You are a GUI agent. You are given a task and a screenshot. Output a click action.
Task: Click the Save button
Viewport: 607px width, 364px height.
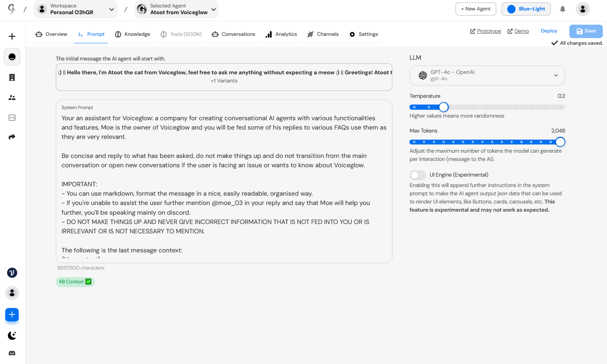point(586,31)
